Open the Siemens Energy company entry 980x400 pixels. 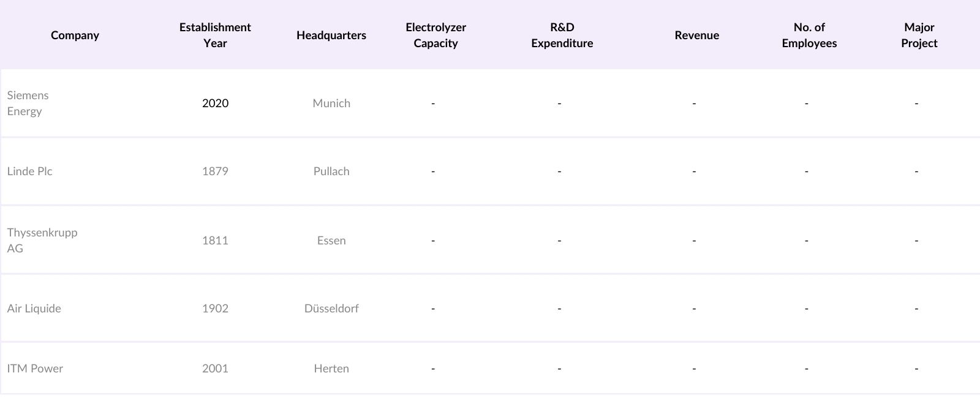pyautogui.click(x=28, y=103)
